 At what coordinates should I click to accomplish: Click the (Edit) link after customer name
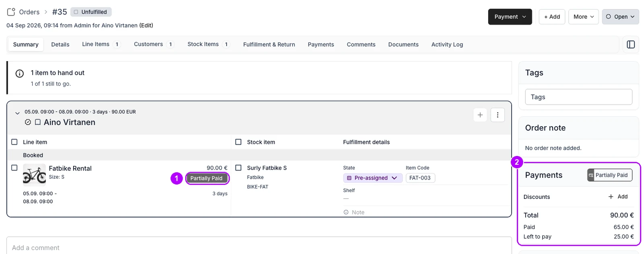coord(146,25)
